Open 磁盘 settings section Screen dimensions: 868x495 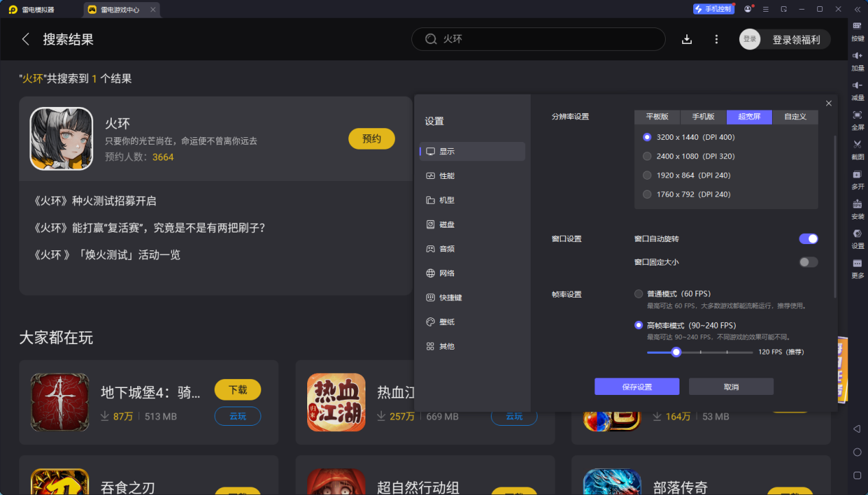[472, 225]
